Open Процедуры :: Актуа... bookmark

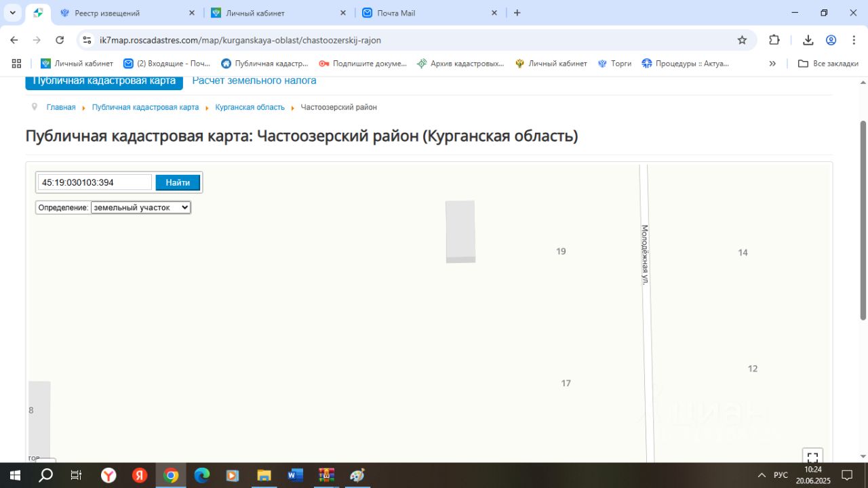pos(685,63)
